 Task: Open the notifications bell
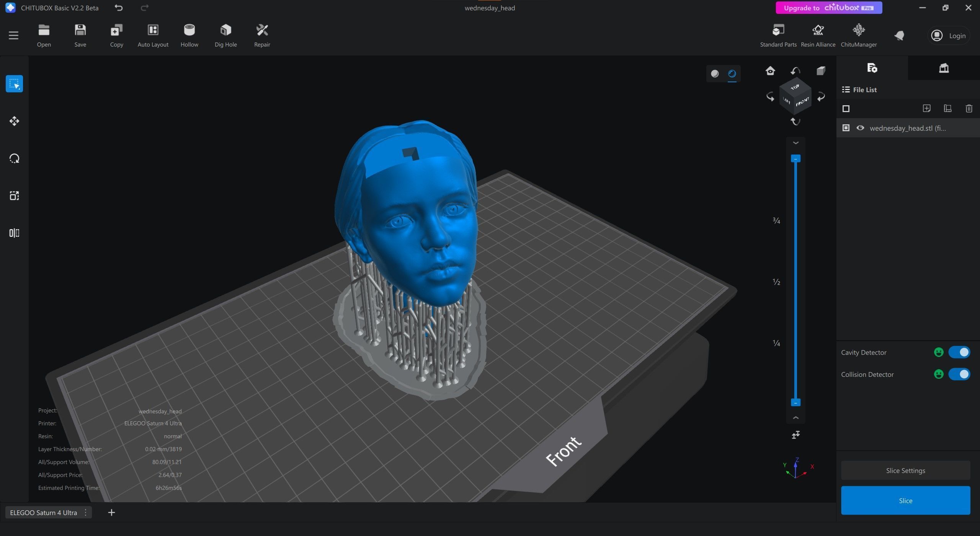pos(899,36)
